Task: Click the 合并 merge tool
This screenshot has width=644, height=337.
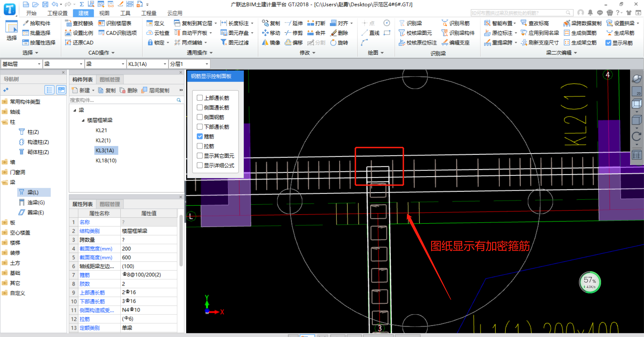Action: [x=316, y=33]
